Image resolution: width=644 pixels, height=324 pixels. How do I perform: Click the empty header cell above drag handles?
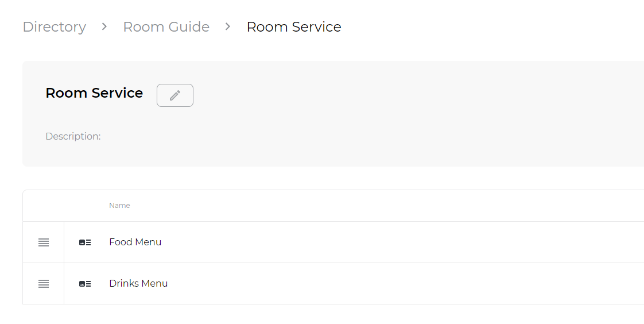click(44, 206)
